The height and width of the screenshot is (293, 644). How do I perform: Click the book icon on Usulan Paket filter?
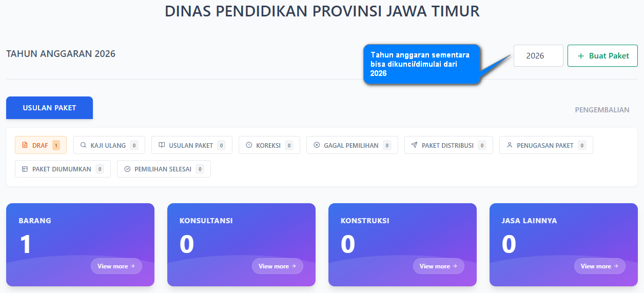pos(162,145)
